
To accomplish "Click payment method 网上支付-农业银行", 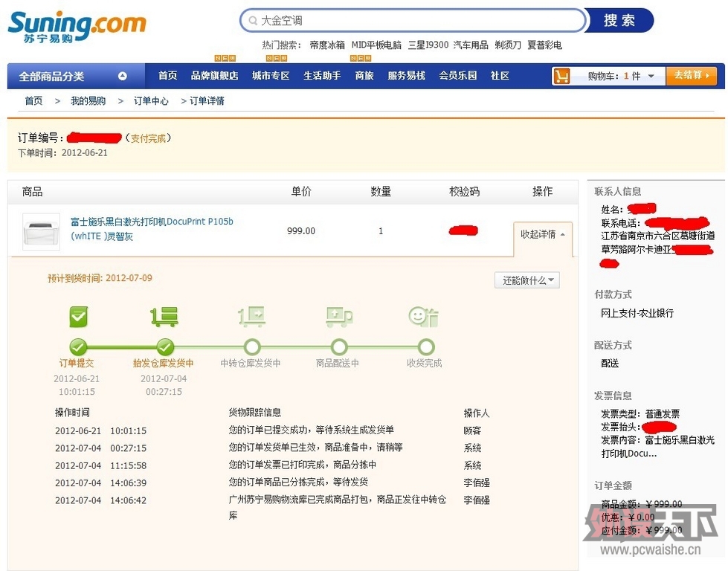I will point(637,313).
